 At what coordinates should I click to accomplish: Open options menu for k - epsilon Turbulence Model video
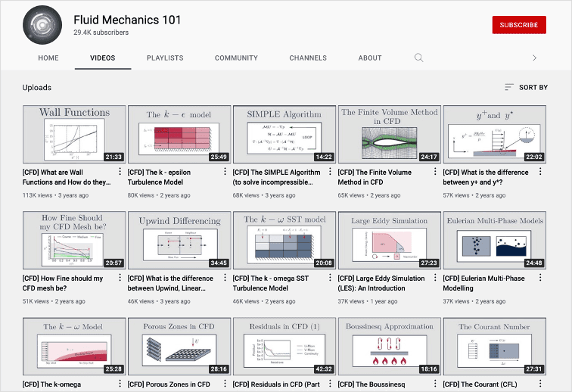(225, 172)
